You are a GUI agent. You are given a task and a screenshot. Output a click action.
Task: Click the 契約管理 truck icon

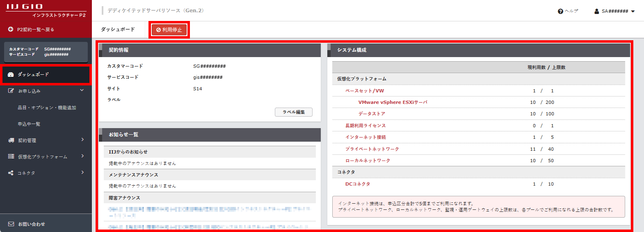(x=11, y=140)
